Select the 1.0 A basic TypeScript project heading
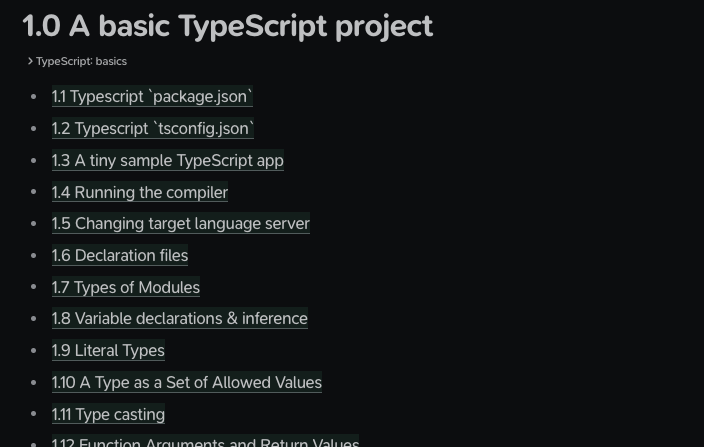 228,26
